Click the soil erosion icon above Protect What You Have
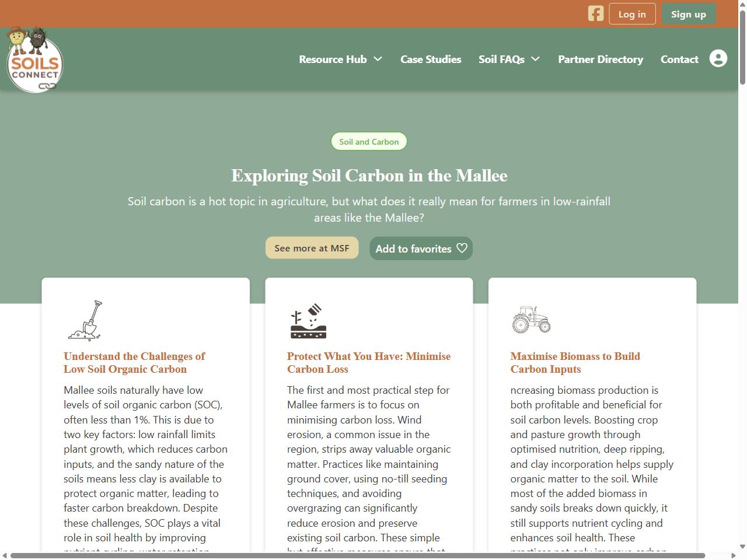The image size is (747, 560). click(308, 320)
